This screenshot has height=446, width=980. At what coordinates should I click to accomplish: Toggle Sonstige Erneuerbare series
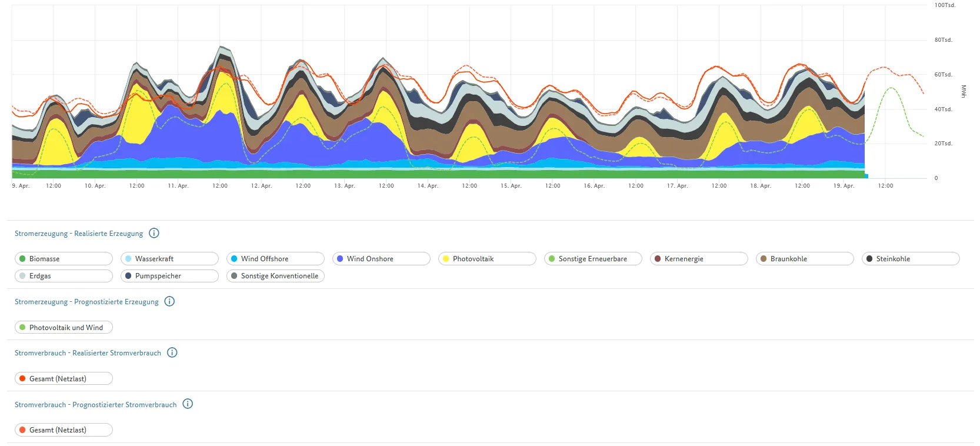tap(593, 259)
